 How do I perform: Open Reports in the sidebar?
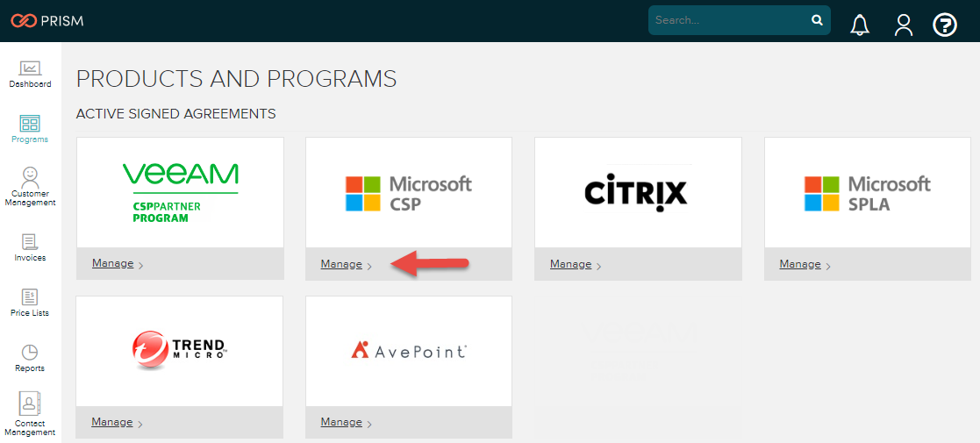(x=30, y=358)
